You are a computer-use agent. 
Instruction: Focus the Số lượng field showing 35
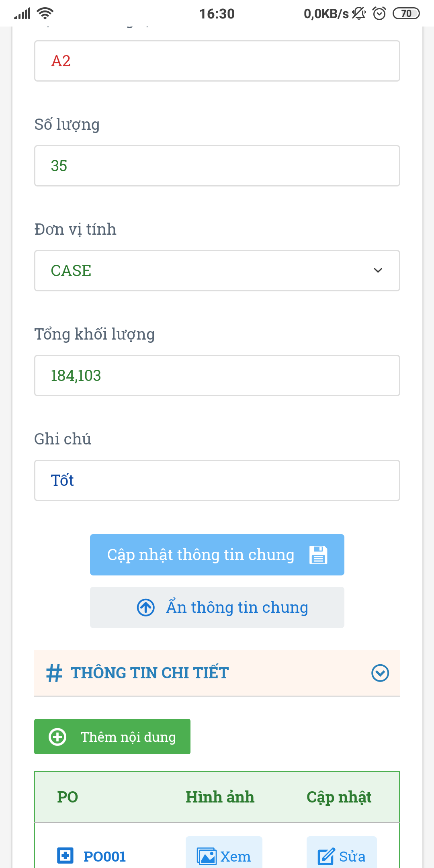217,166
